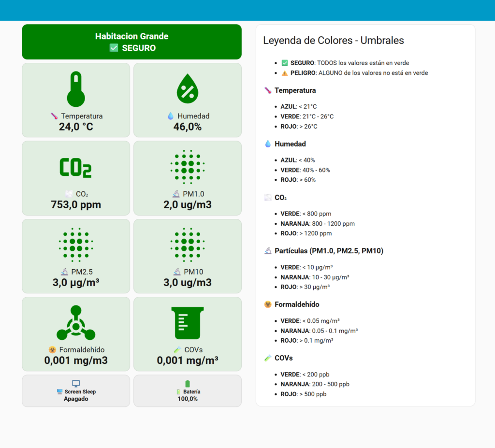495x448 pixels.
Task: Click the legend line NARANJA: 200 - 500 ppb
Action: tap(315, 384)
